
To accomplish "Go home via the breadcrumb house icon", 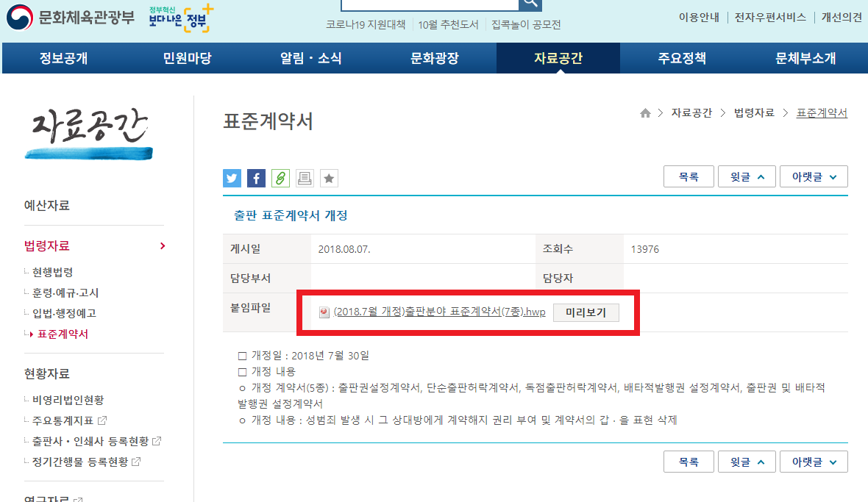I will pyautogui.click(x=645, y=112).
